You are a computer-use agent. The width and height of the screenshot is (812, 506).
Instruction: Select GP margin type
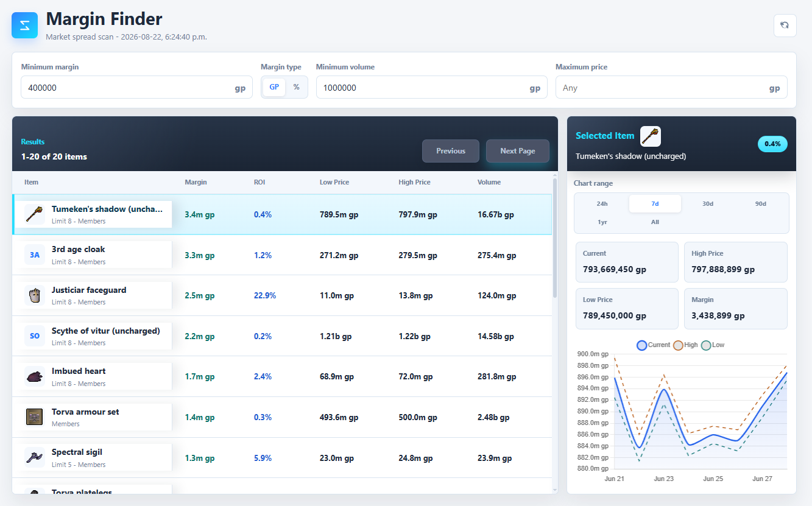[274, 87]
